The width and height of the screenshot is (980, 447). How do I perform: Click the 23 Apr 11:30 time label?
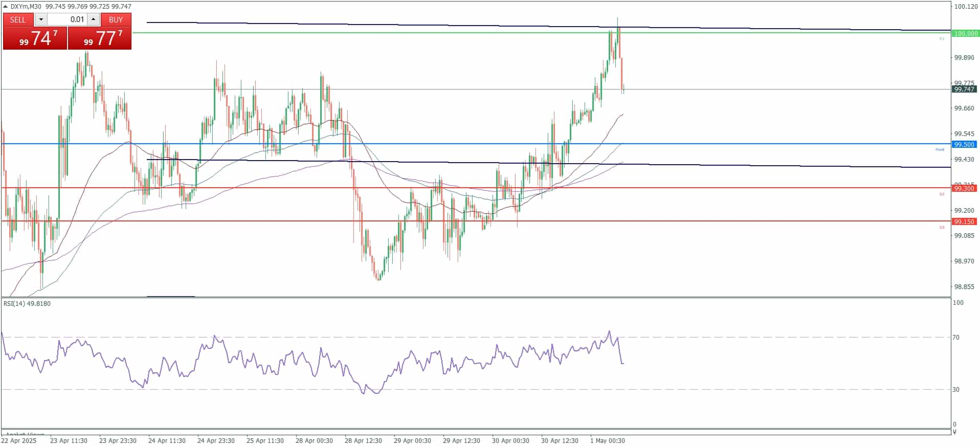[69, 441]
